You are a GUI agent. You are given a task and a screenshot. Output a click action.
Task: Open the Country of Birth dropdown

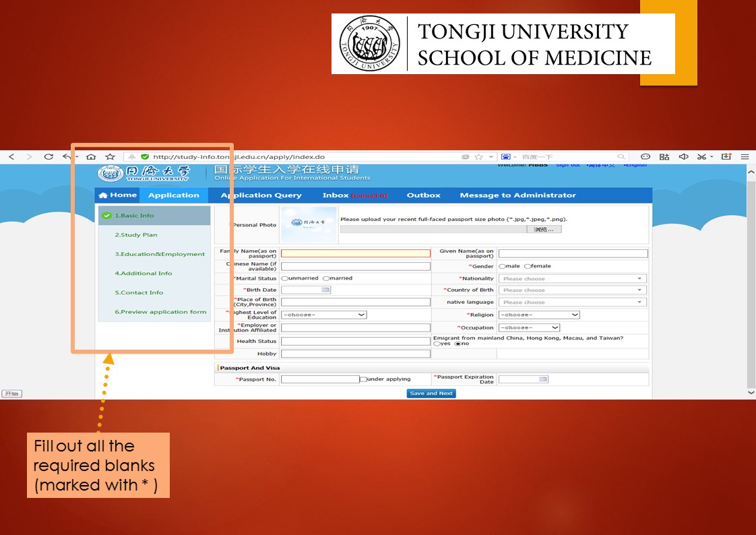tap(572, 290)
